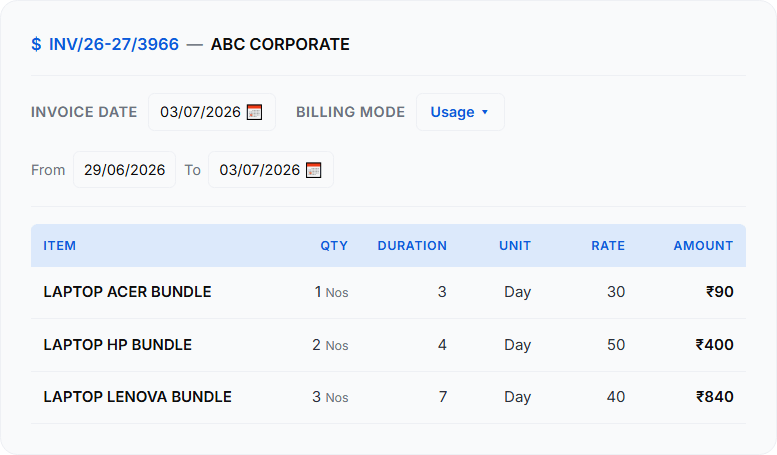The width and height of the screenshot is (777, 455).
Task: Open invoice link INV/26-27/3966
Action: pyautogui.click(x=113, y=44)
